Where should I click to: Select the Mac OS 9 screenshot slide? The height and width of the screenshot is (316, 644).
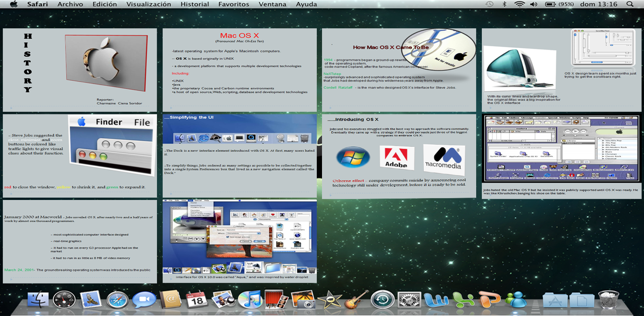[561, 156]
